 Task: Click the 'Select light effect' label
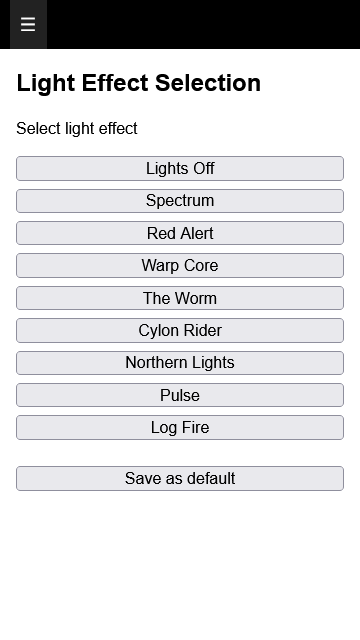(77, 129)
